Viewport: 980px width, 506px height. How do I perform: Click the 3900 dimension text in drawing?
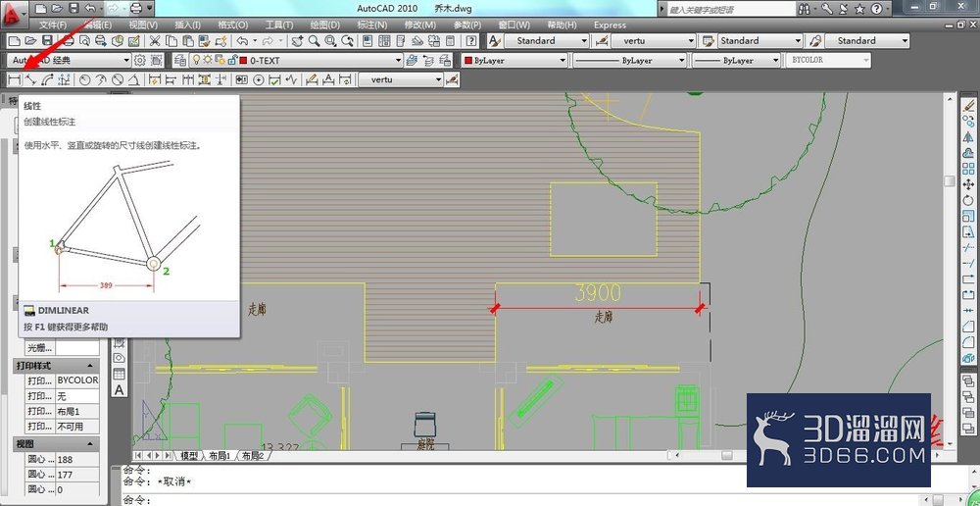coord(598,293)
